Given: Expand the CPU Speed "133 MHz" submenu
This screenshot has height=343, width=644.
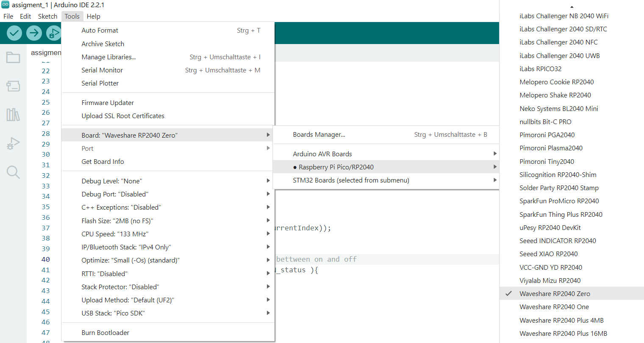Looking at the screenshot, I should click(115, 234).
